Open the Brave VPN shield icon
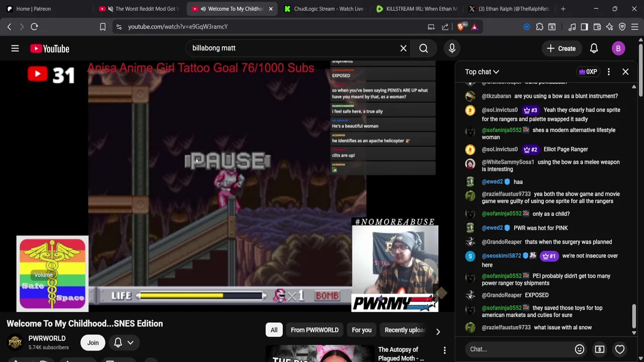The height and width of the screenshot is (362, 644). [x=622, y=27]
